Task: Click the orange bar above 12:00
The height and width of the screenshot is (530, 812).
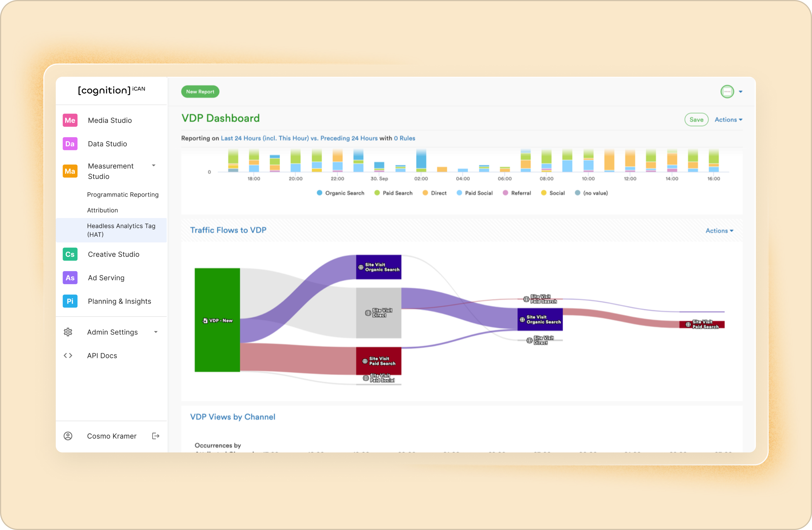Action: [630, 158]
